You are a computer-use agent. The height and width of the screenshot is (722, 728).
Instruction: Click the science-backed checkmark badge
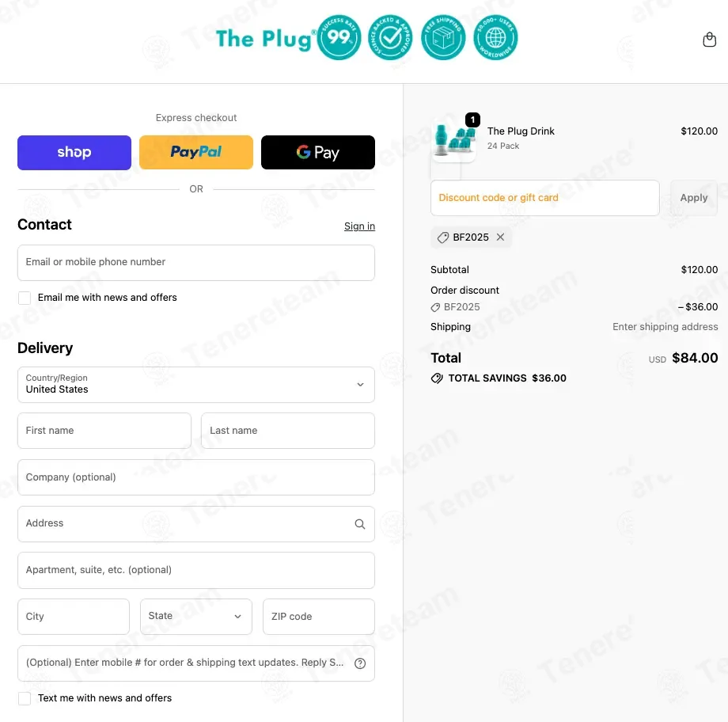(390, 38)
